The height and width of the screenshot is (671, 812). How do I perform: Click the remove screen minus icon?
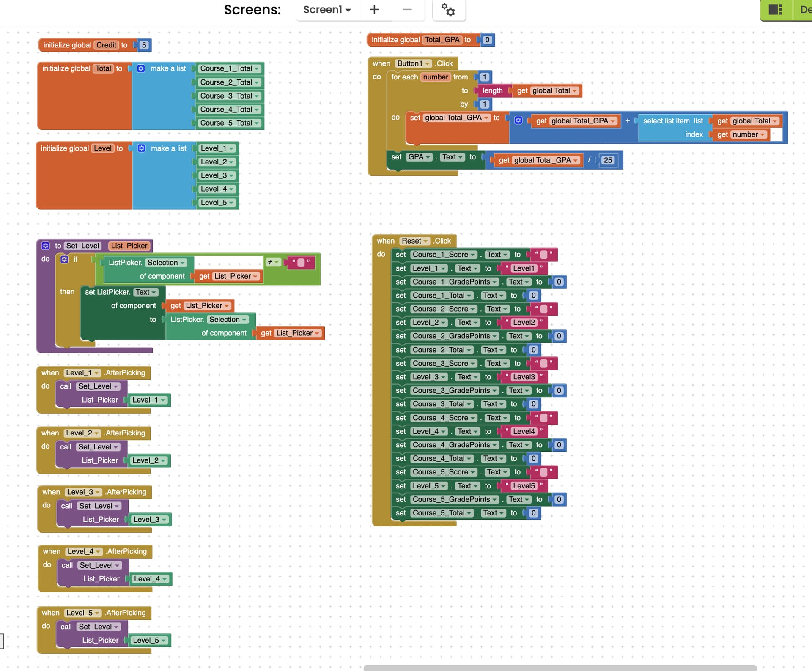pyautogui.click(x=407, y=9)
